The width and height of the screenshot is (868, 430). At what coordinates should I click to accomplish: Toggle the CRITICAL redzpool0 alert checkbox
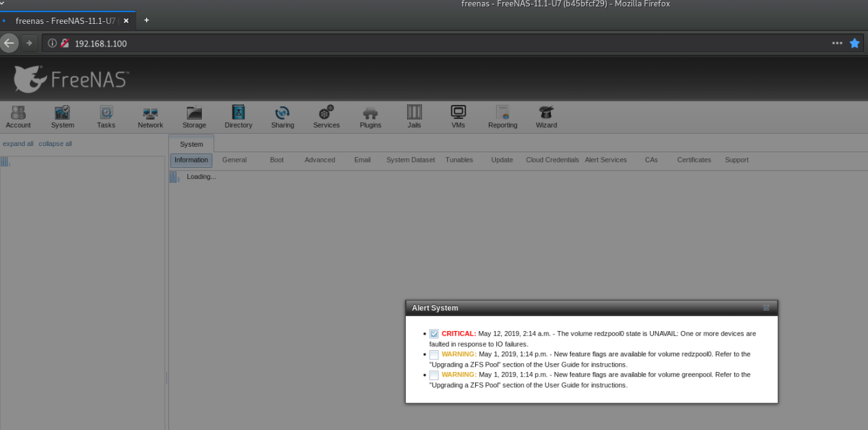pos(434,334)
